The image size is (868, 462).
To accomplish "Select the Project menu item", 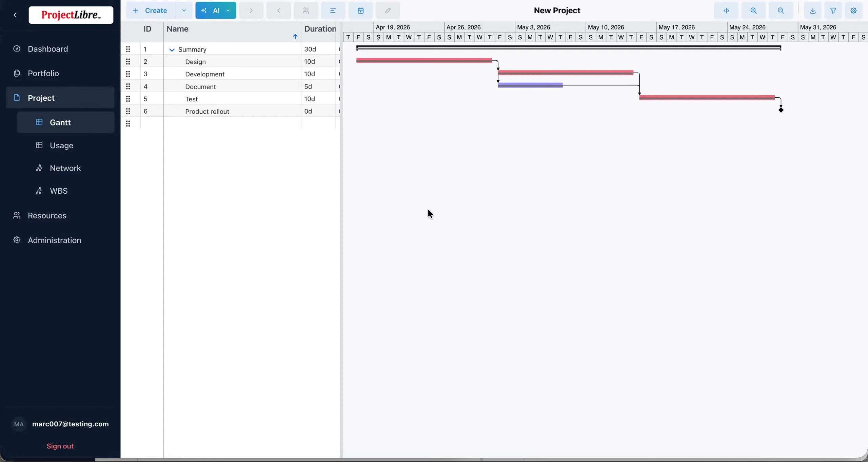I will [x=60, y=98].
